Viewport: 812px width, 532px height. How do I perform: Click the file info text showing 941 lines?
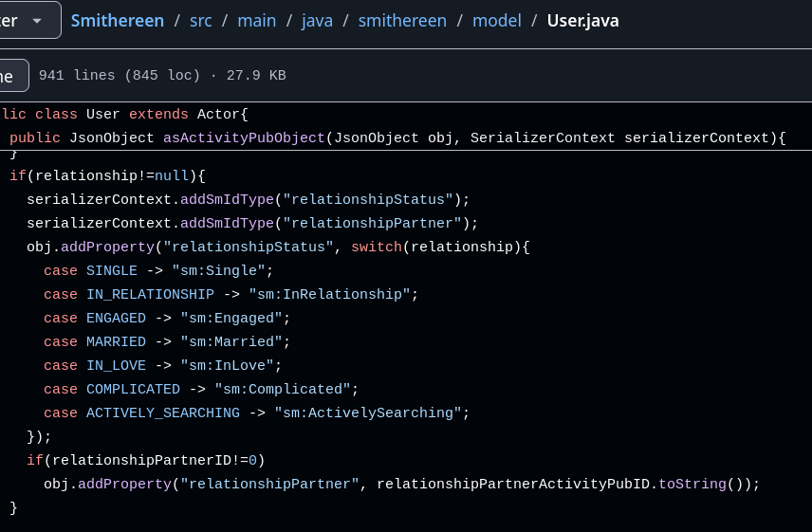click(162, 76)
